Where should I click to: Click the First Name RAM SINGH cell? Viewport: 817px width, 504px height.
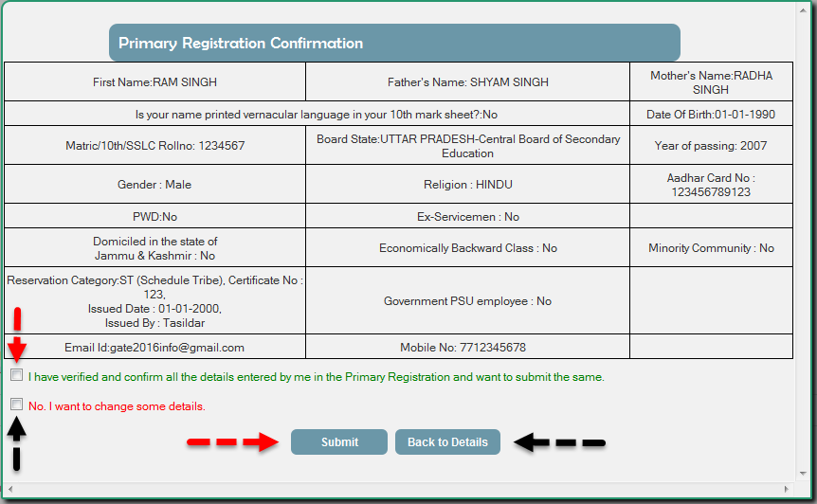(154, 82)
